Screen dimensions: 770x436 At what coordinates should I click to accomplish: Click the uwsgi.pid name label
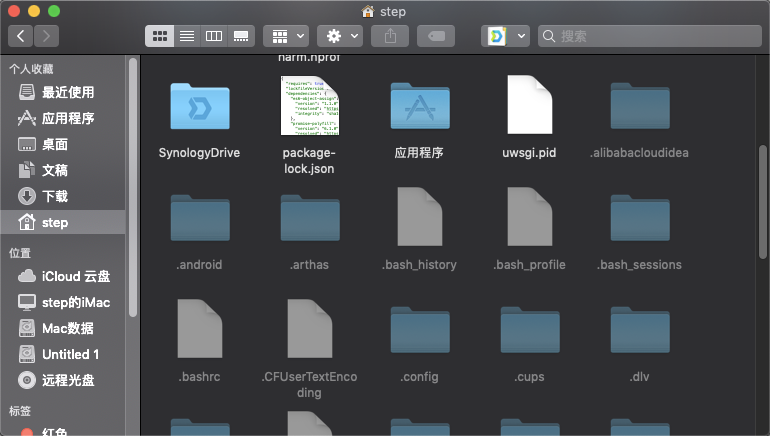click(x=529, y=153)
